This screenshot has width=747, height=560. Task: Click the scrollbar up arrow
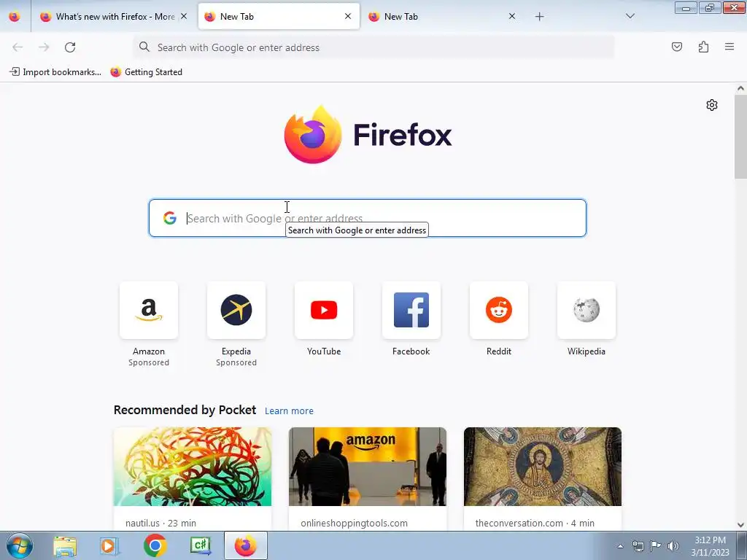[x=741, y=88]
